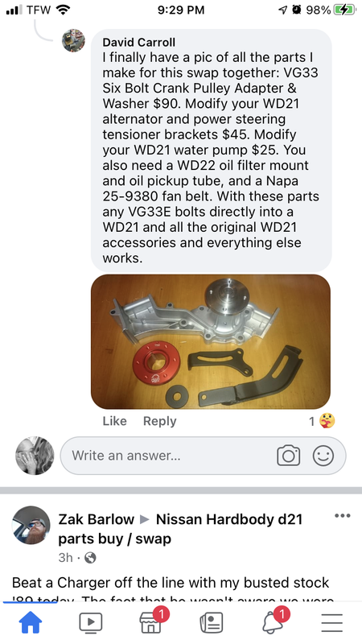Tap Zak Barlow's avatar photo
Image resolution: width=362 pixels, height=644 pixels.
click(31, 526)
